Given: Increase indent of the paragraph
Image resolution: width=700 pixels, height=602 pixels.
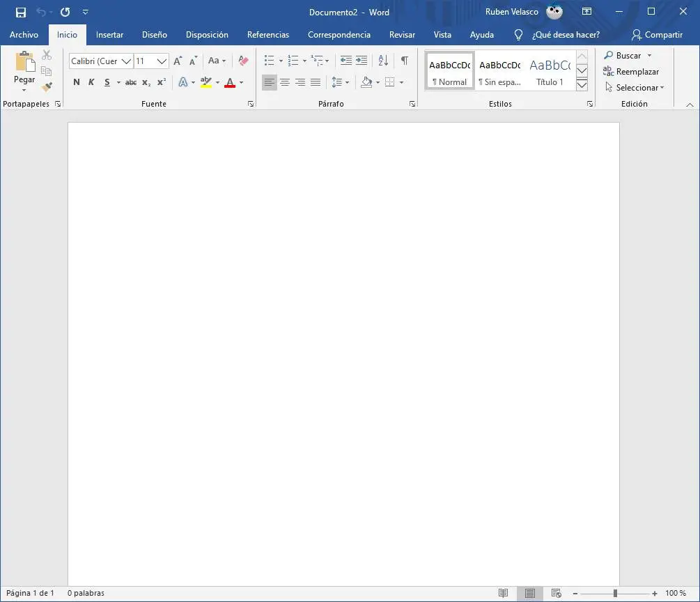Looking at the screenshot, I should (361, 61).
